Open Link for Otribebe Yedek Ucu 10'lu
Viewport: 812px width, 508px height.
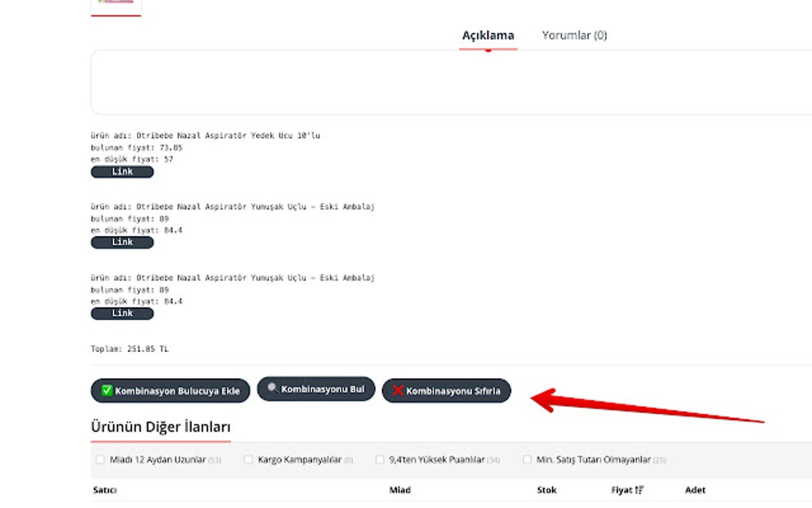pos(123,172)
